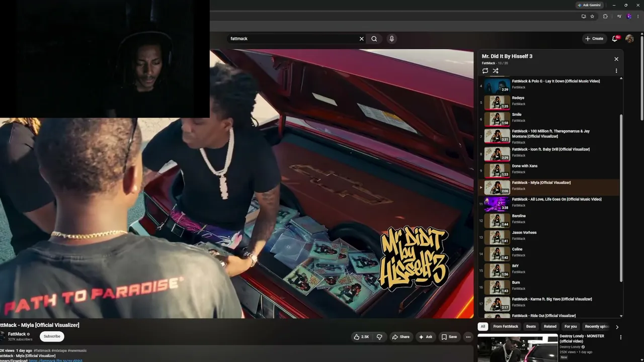Viewport: 644px width, 362px height.
Task: Play IMY from the playlist
Action: [549, 270]
